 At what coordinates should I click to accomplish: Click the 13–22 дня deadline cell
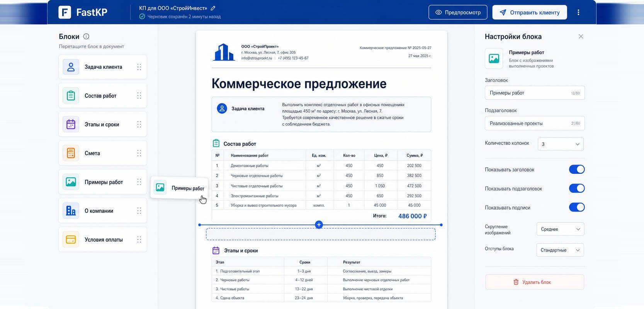(304, 289)
